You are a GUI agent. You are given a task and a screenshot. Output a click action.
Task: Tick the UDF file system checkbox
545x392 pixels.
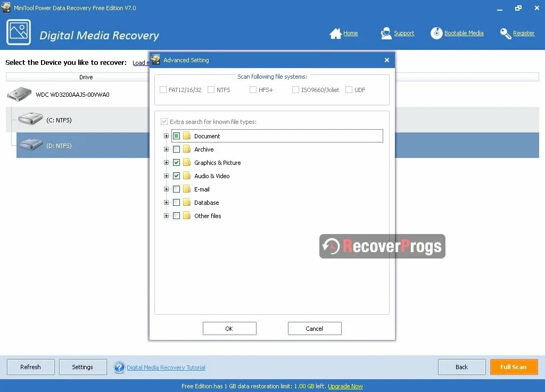tap(349, 89)
